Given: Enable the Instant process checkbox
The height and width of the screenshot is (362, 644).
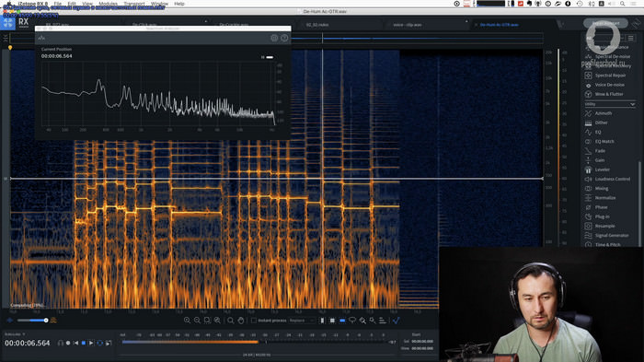Looking at the screenshot, I should (254, 321).
